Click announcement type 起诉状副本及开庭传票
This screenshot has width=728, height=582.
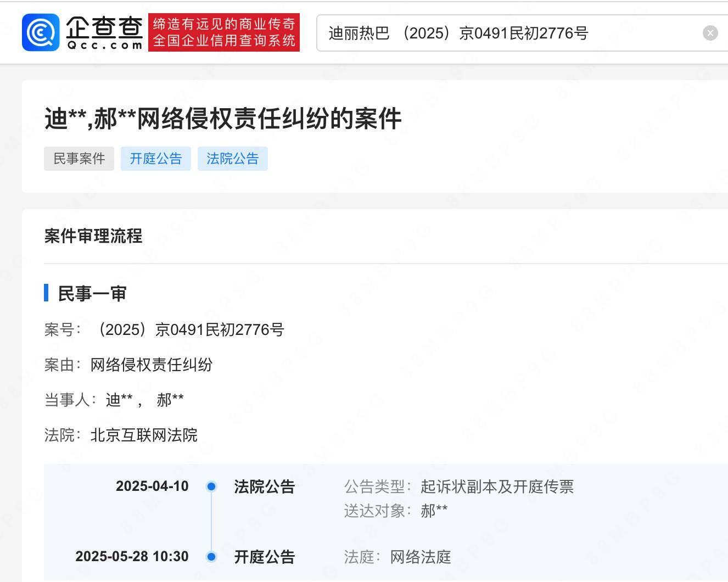point(497,486)
